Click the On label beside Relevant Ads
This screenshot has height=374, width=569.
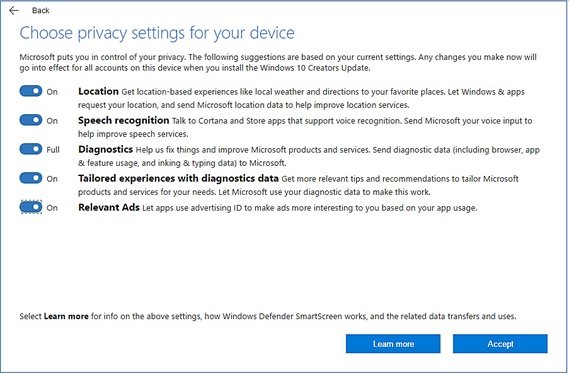[52, 208]
